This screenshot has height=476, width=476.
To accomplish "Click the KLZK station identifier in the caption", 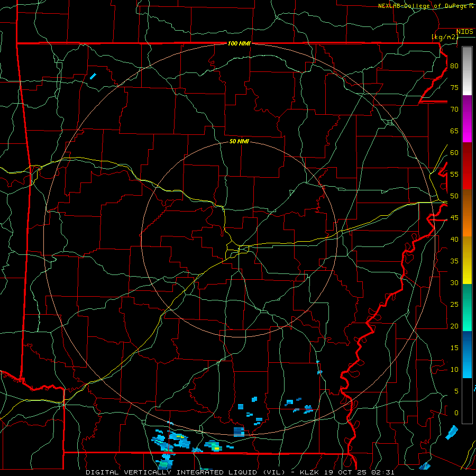I will [309, 472].
